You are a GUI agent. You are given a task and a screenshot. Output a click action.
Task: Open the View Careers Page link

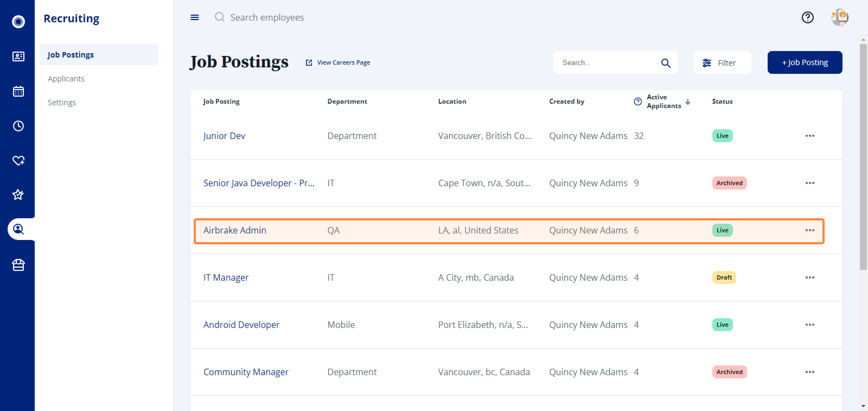pyautogui.click(x=338, y=62)
